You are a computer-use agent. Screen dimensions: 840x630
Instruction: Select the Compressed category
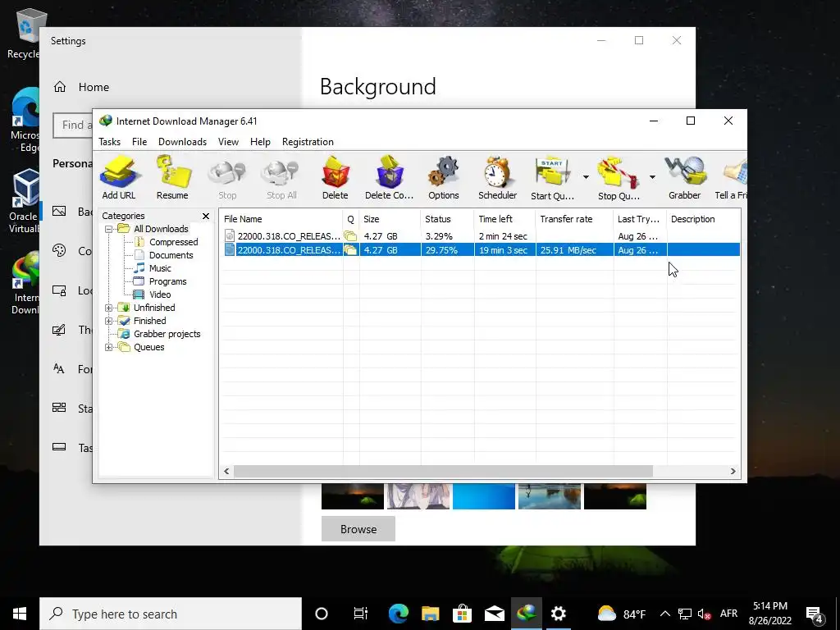click(x=174, y=242)
